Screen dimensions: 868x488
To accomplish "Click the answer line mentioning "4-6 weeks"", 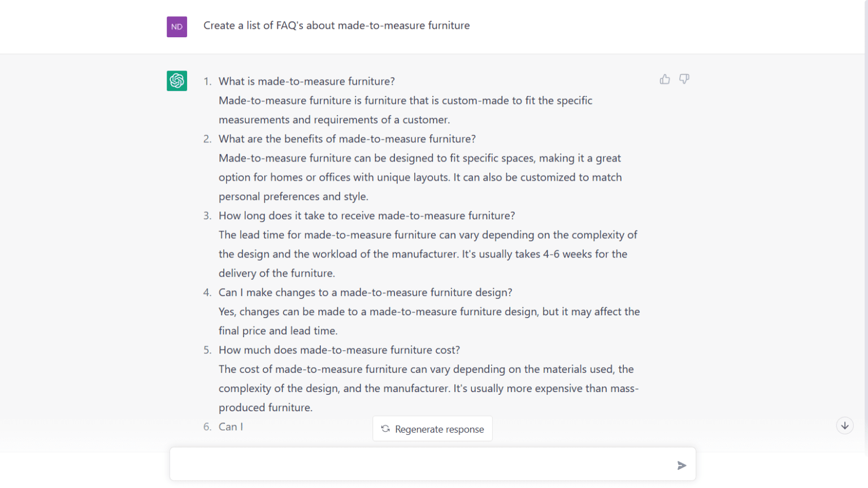I will tap(423, 254).
